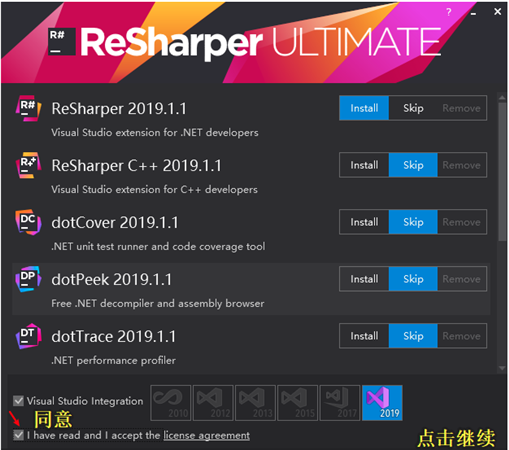The image size is (509, 450).
Task: Click the scrollbar up arrow
Action: [502, 98]
